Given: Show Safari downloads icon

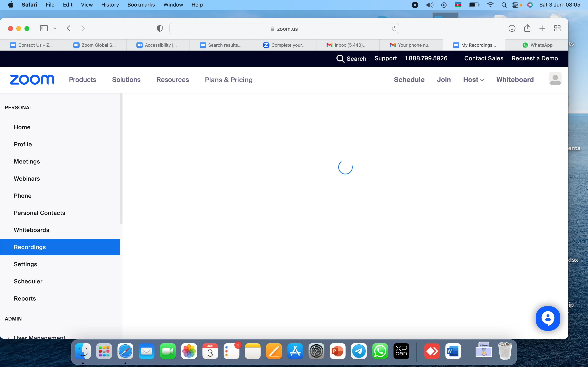Looking at the screenshot, I should pos(512,28).
